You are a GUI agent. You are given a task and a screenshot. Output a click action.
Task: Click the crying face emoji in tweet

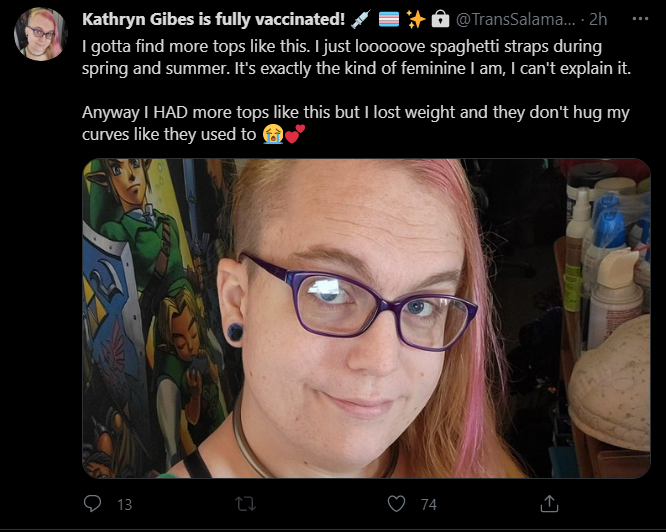pyautogui.click(x=272, y=134)
